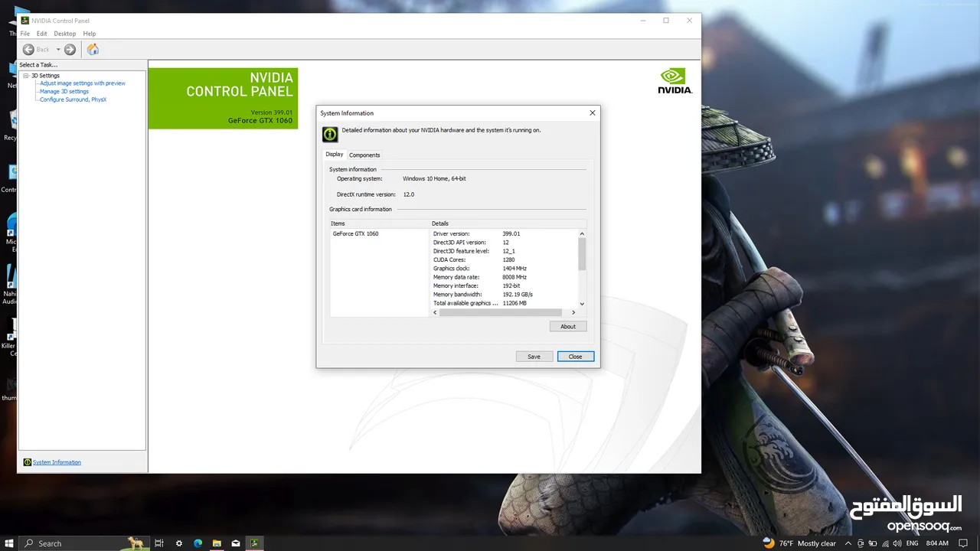Open Task View on the taskbar

tap(159, 543)
